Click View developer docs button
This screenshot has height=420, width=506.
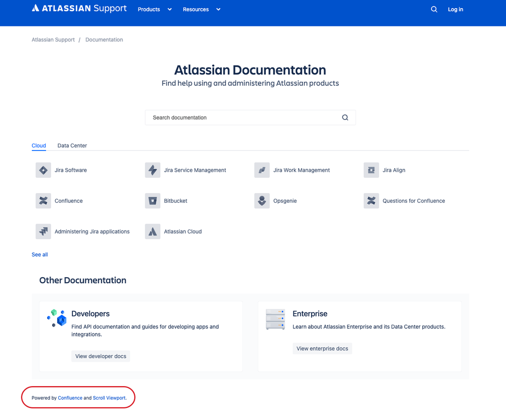point(101,356)
